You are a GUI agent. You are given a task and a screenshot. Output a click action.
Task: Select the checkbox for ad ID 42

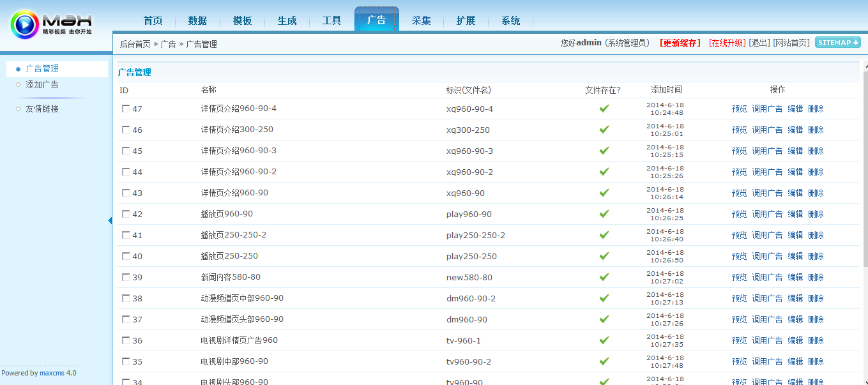pos(125,214)
